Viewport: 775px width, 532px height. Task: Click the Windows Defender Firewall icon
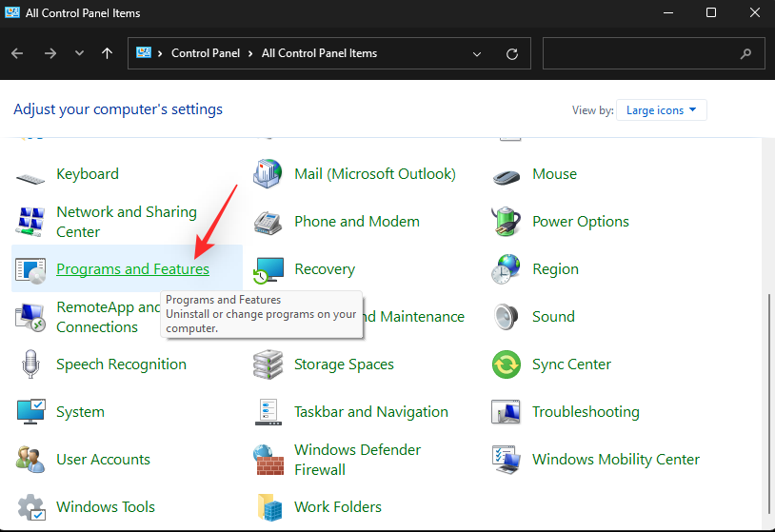tap(268, 460)
